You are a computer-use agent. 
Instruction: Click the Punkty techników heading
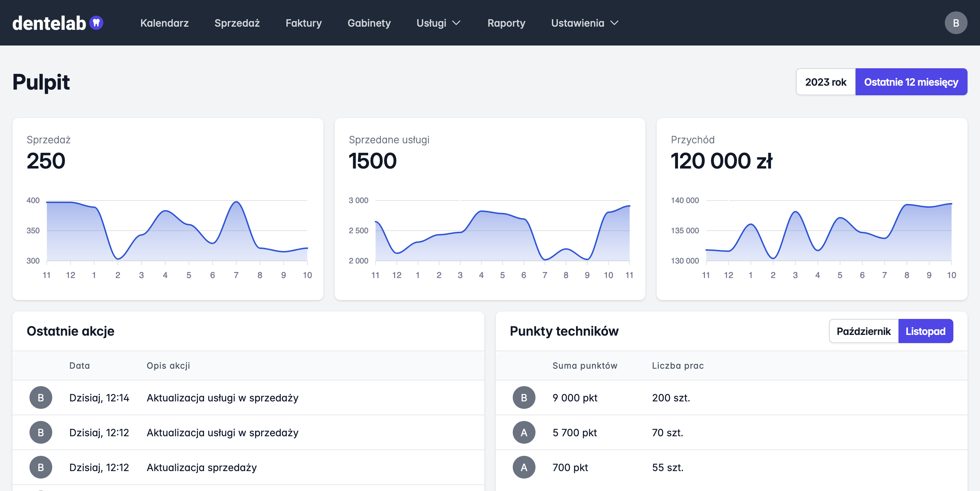(x=564, y=331)
